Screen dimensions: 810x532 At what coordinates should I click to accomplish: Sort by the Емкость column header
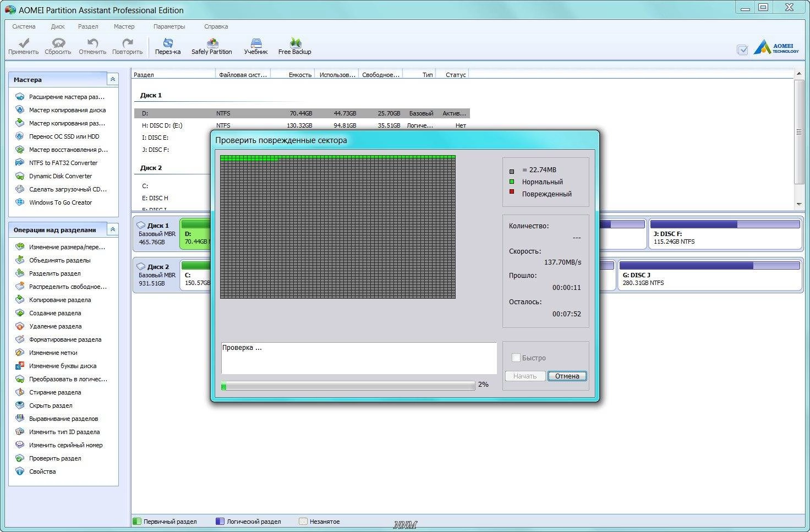(x=293, y=75)
